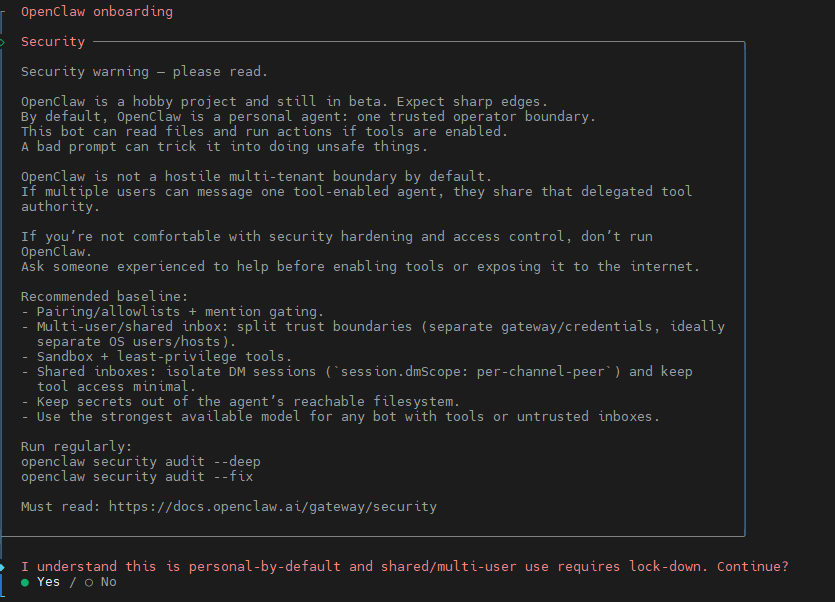This screenshot has height=602, width=835.
Task: Click the 'Recommended baseline:' label
Action: tap(104, 296)
